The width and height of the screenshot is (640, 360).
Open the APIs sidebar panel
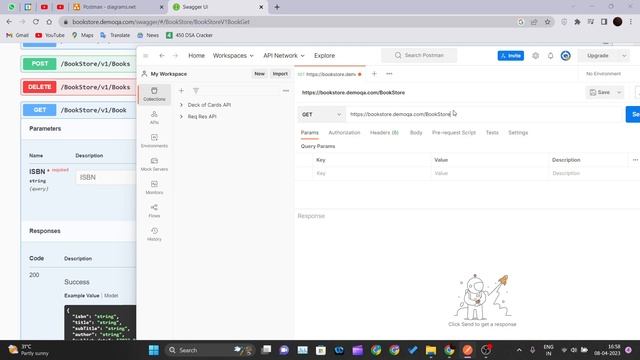click(x=154, y=118)
